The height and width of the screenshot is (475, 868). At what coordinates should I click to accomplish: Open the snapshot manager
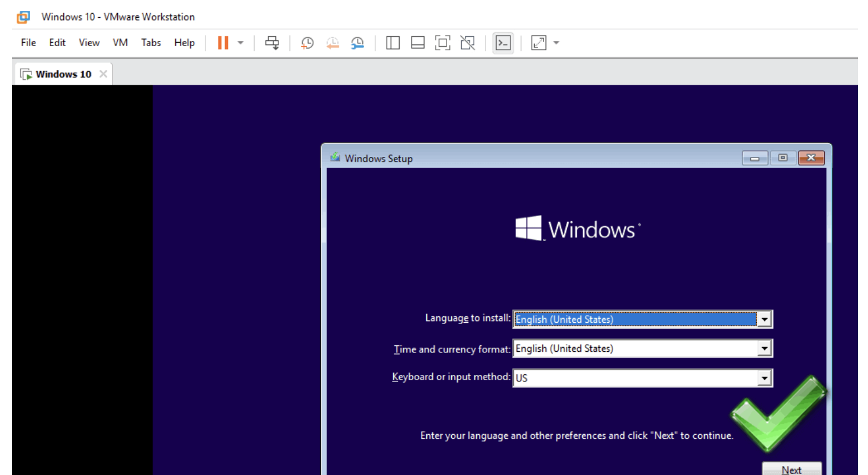[358, 43]
